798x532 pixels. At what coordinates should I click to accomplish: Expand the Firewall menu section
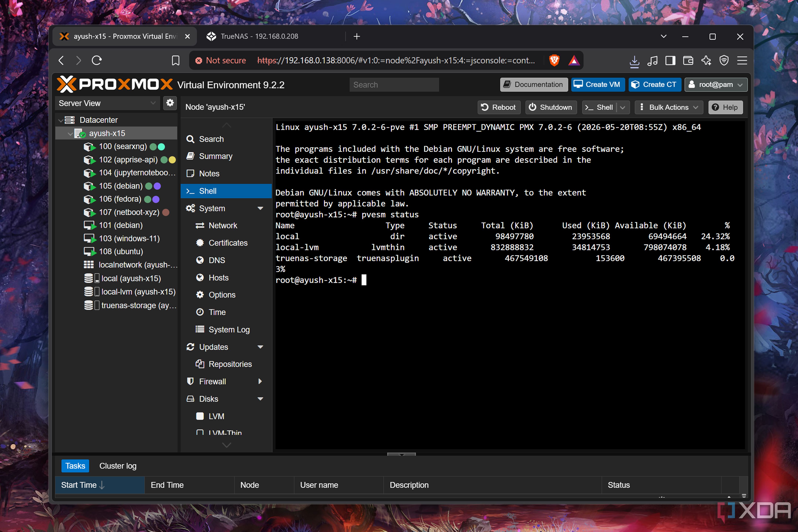[260, 381]
